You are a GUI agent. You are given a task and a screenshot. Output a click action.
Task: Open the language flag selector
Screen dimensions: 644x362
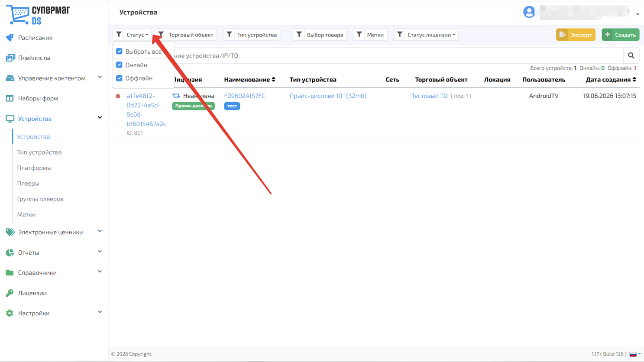click(635, 354)
